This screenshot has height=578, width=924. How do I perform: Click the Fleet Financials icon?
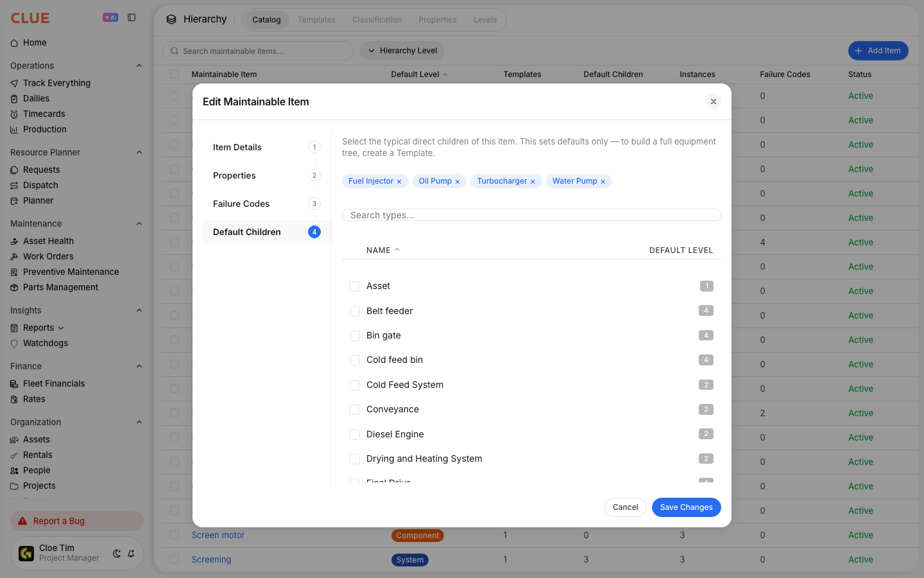(x=14, y=384)
